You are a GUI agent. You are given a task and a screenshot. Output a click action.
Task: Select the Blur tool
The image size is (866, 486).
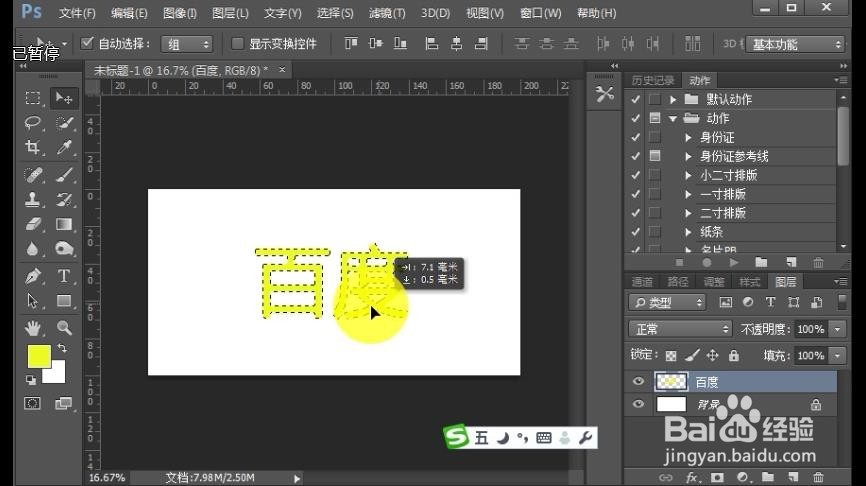coord(33,249)
